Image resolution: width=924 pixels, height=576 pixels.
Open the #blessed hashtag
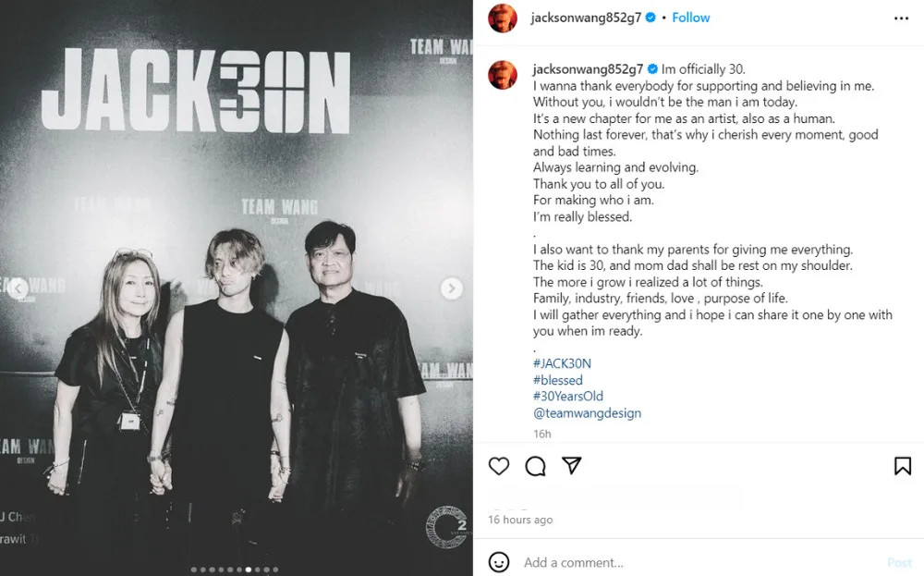(x=557, y=380)
